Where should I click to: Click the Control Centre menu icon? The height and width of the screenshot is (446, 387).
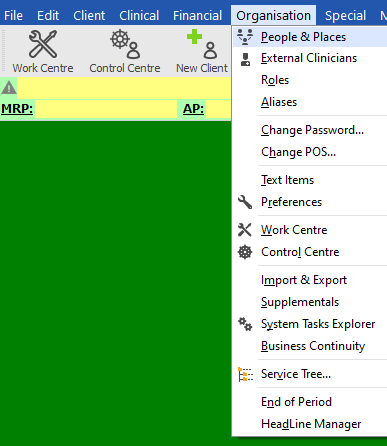click(x=245, y=252)
